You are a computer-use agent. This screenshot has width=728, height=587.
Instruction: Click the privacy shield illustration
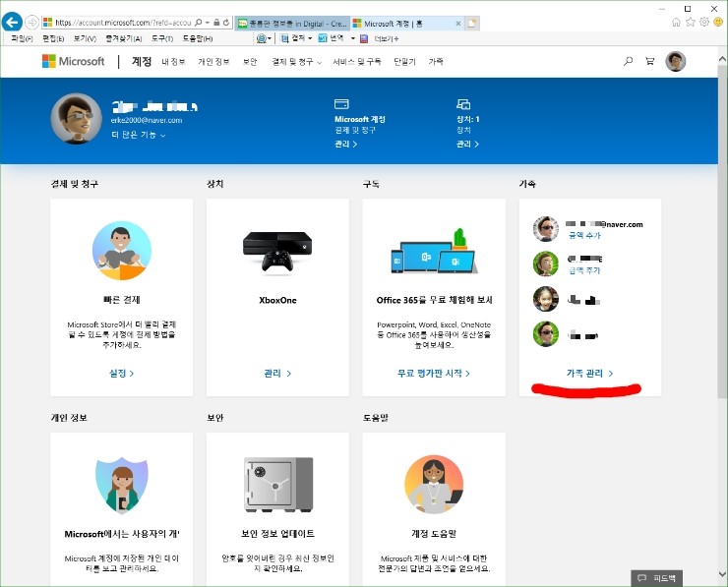122,485
